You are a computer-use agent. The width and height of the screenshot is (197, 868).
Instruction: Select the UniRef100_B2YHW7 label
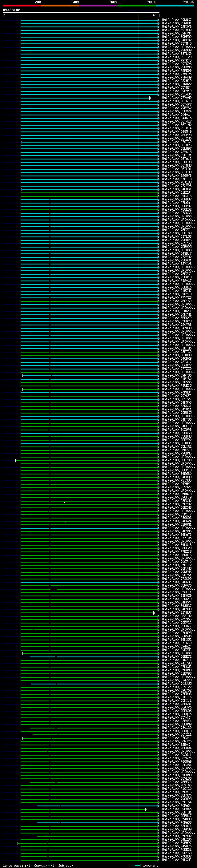coord(176,612)
